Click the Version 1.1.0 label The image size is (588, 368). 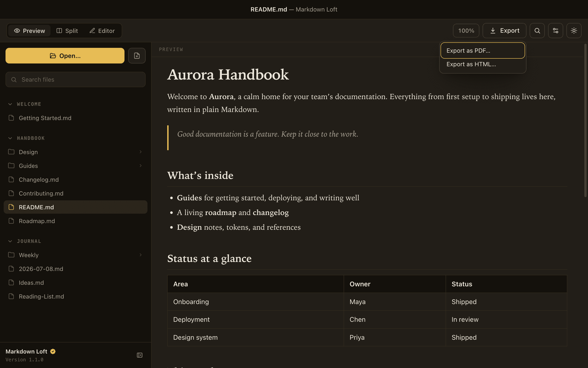(25, 359)
